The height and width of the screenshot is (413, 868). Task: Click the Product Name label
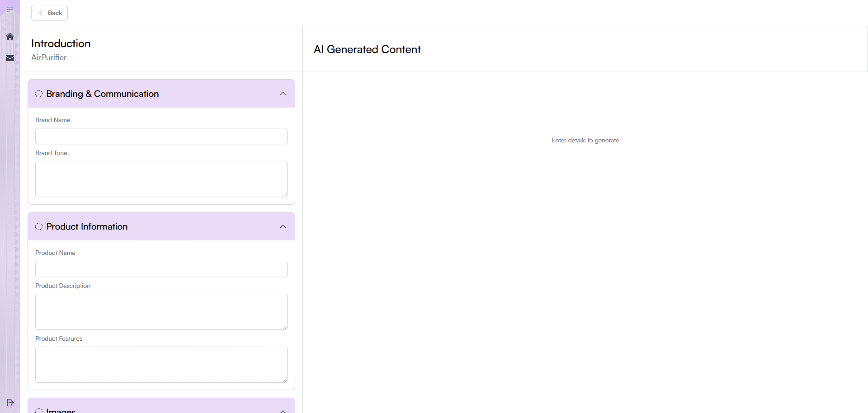[55, 253]
